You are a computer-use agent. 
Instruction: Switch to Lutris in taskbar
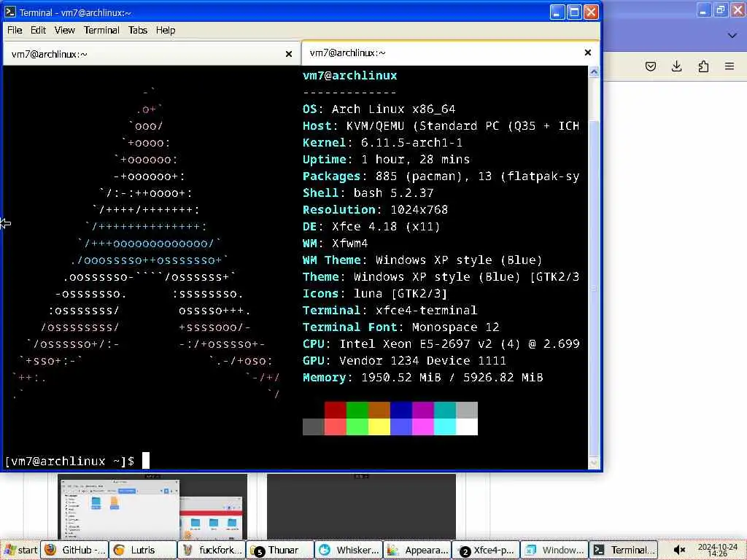coord(143,550)
